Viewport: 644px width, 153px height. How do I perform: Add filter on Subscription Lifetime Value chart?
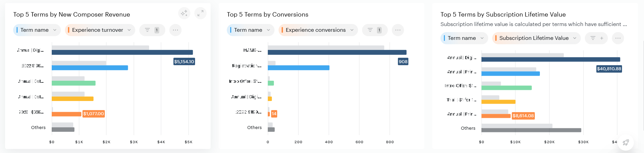click(597, 38)
